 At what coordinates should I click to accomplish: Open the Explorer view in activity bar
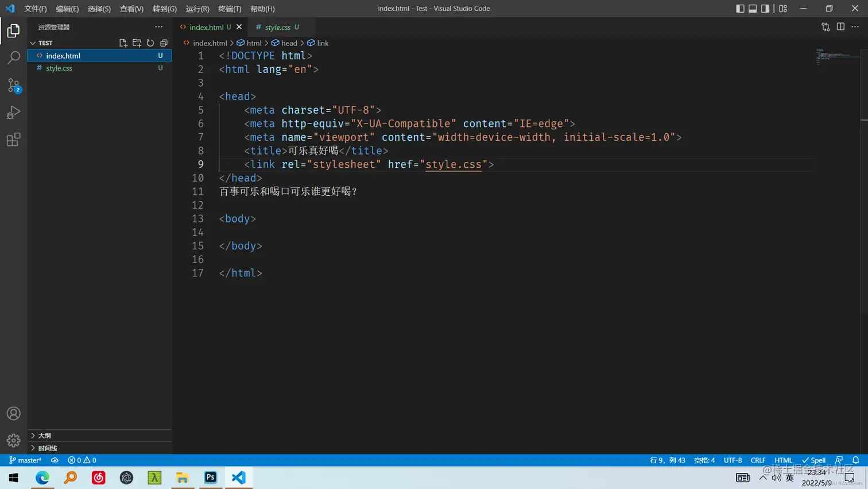[13, 30]
